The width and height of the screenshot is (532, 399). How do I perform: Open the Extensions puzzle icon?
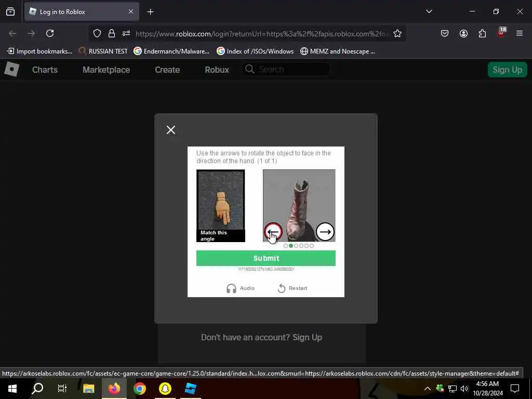[x=482, y=33]
